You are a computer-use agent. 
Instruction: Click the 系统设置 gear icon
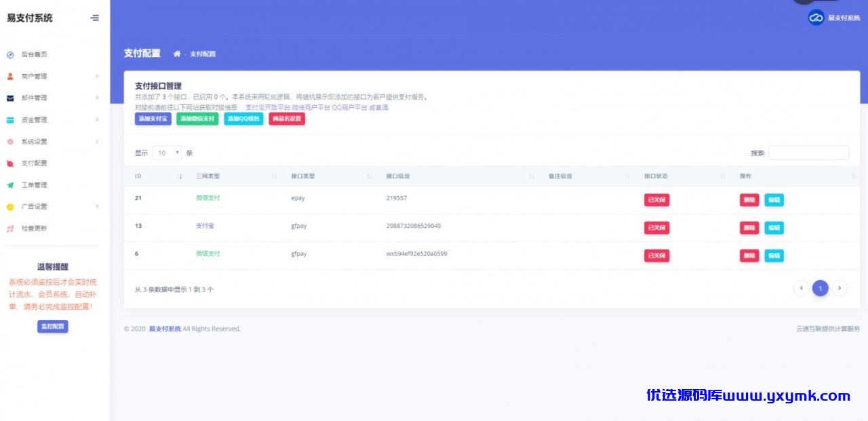[10, 142]
